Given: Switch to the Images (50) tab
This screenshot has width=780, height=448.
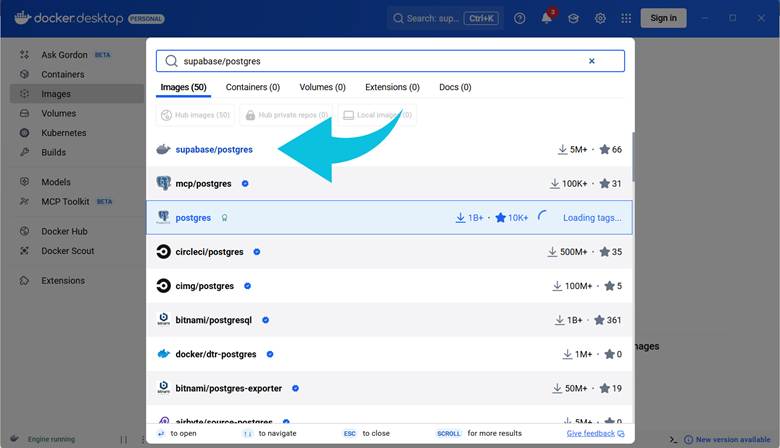Looking at the screenshot, I should pyautogui.click(x=183, y=87).
